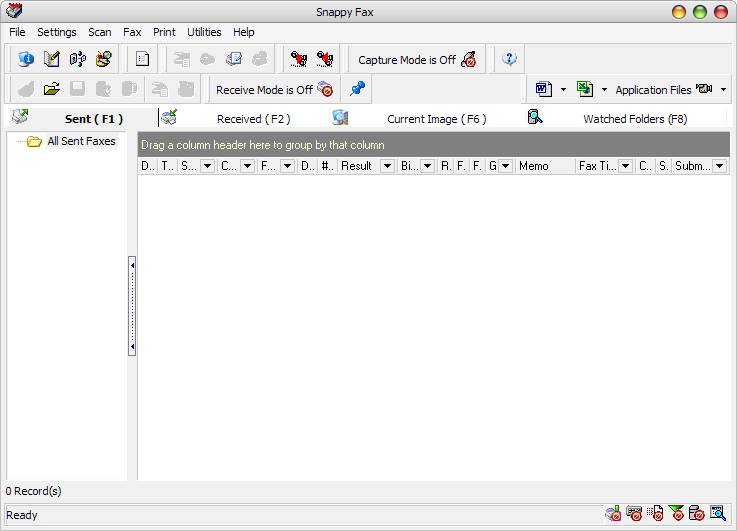737x531 pixels.
Task: Click the group-by column drop area
Action: pyautogui.click(x=433, y=145)
